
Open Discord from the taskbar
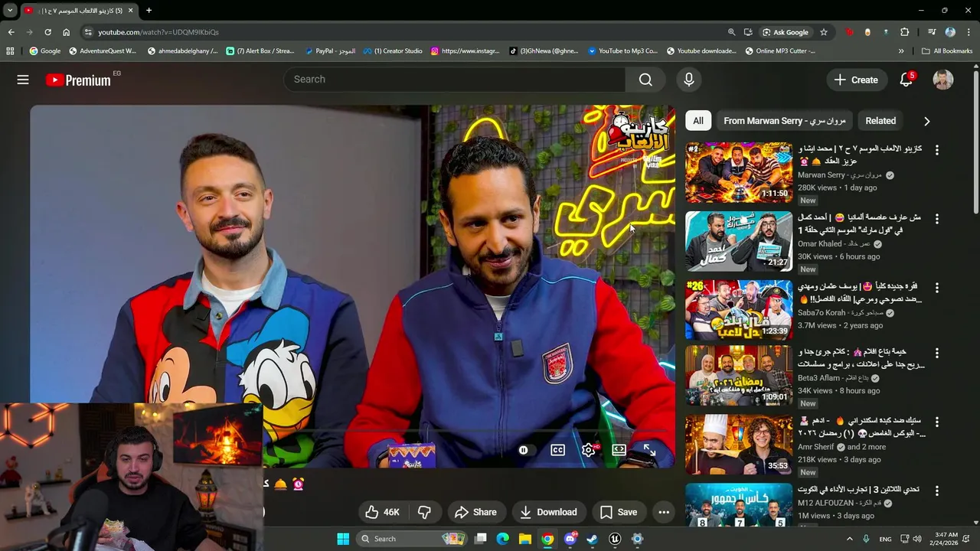570,539
